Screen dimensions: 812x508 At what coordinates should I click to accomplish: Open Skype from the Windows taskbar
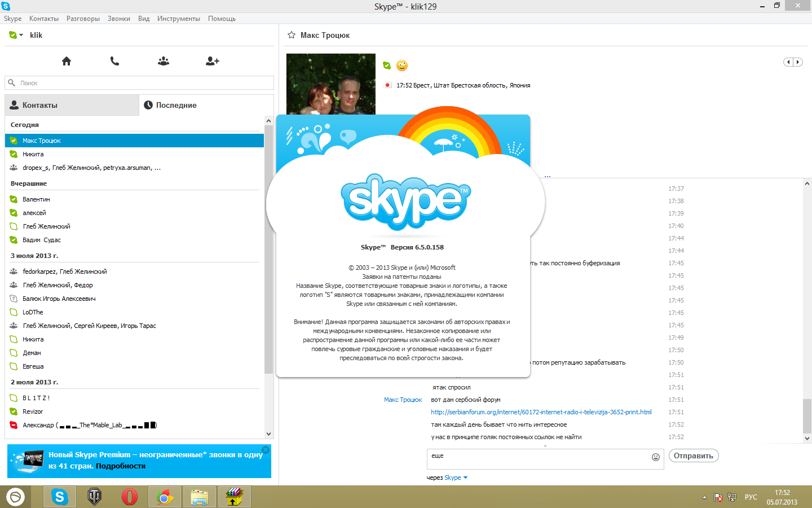(59, 497)
